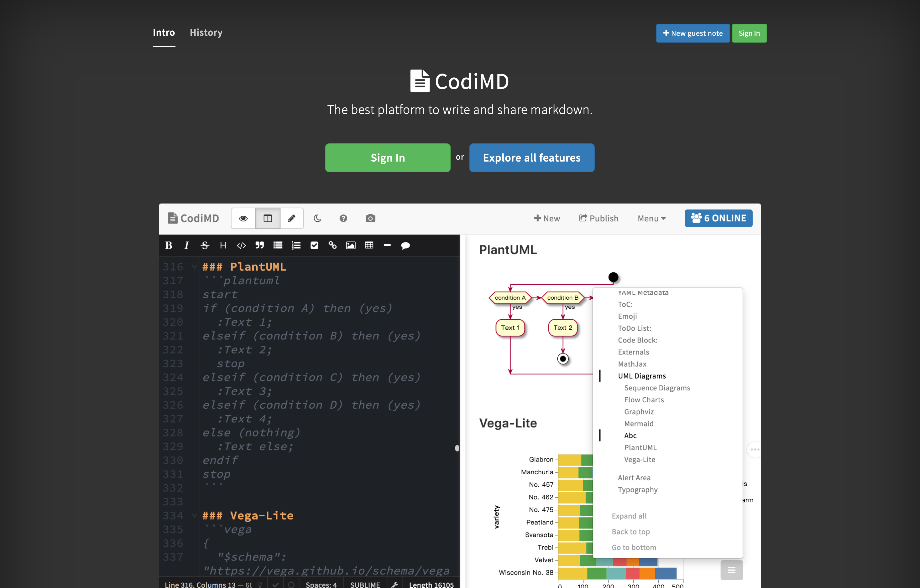
Task: Collapse line 316 PlantUML fold arrow
Action: tap(195, 266)
